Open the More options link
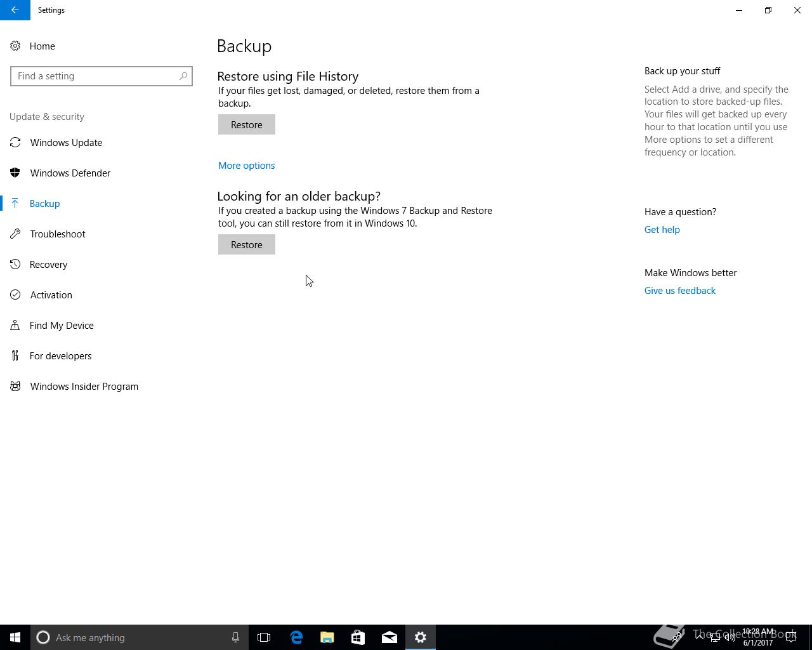The width and height of the screenshot is (812, 650). 247,166
